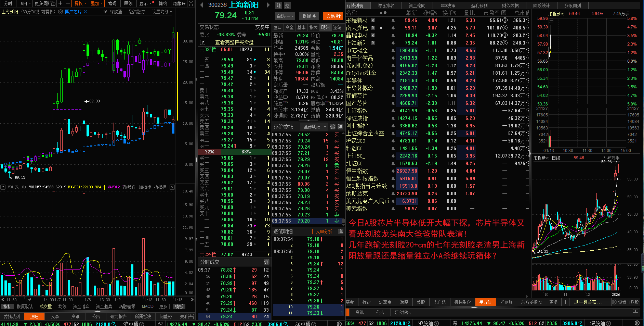Close the VOL indicator panel
The image size is (644, 326).
pyautogui.click(x=172, y=187)
